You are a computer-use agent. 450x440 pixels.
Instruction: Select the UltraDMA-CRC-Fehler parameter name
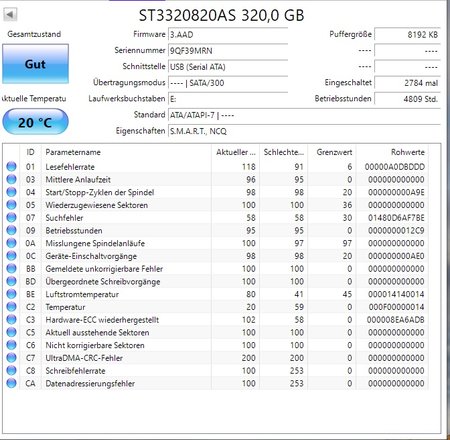pyautogui.click(x=84, y=358)
